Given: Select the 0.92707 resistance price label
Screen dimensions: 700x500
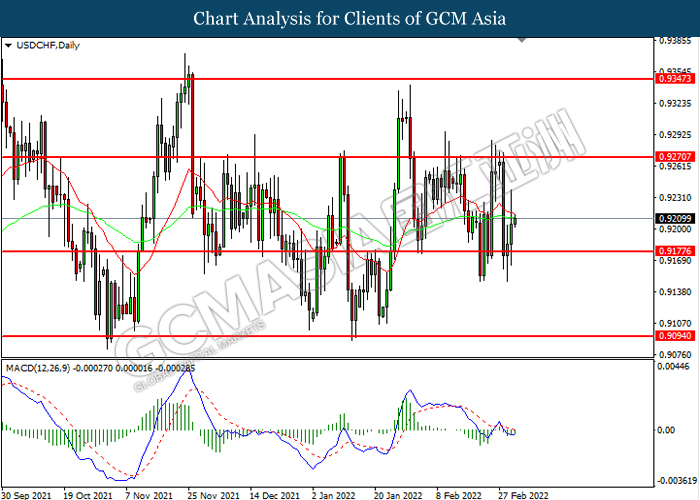Looking at the screenshot, I should click(675, 157).
